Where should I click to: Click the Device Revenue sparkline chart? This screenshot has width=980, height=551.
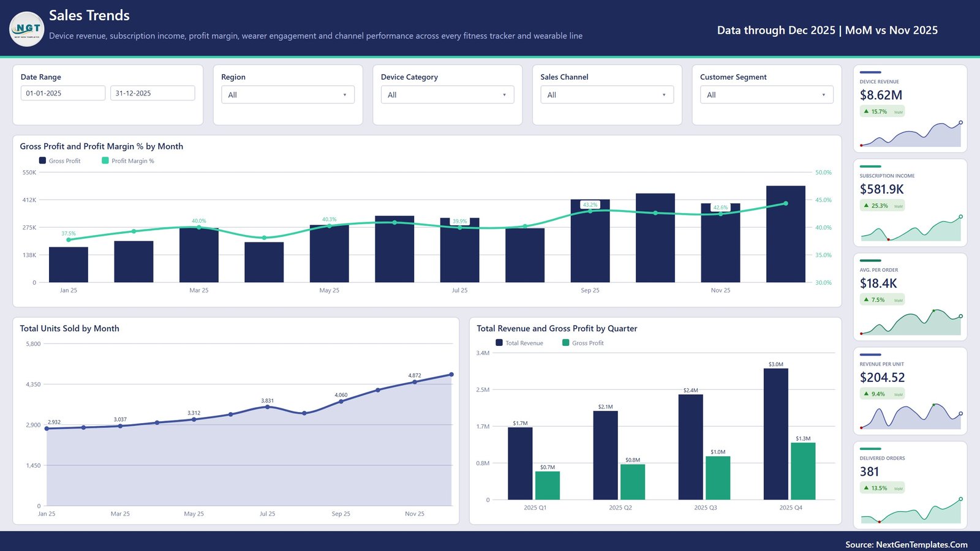pos(911,134)
